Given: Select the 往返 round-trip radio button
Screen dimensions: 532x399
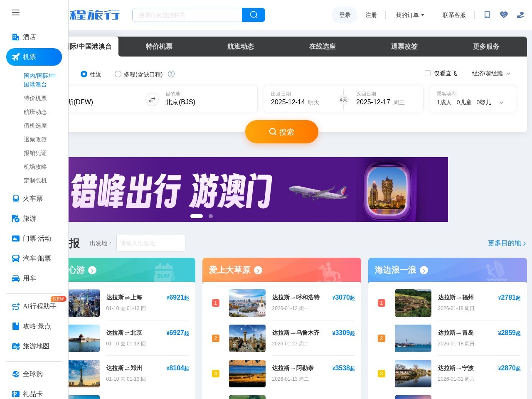Looking at the screenshot, I should pyautogui.click(x=84, y=74).
